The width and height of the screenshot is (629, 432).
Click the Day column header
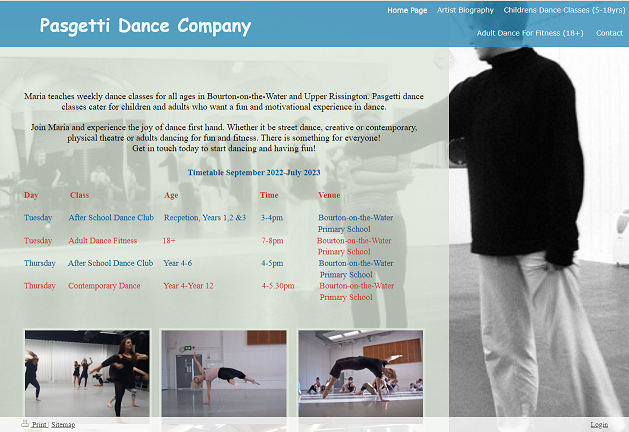(x=31, y=195)
